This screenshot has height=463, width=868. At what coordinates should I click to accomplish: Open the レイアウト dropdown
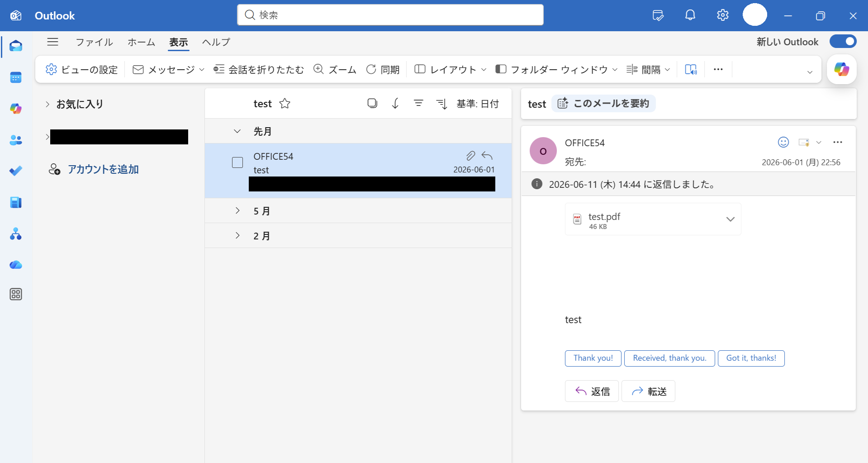pyautogui.click(x=451, y=69)
